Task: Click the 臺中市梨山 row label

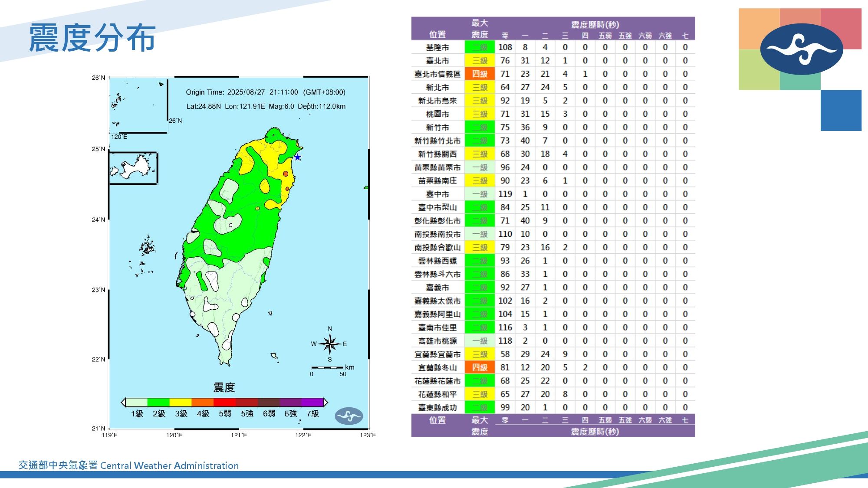Action: tap(437, 207)
